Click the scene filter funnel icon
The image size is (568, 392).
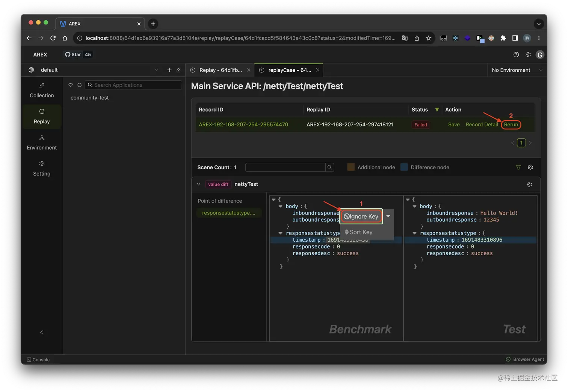pyautogui.click(x=518, y=167)
